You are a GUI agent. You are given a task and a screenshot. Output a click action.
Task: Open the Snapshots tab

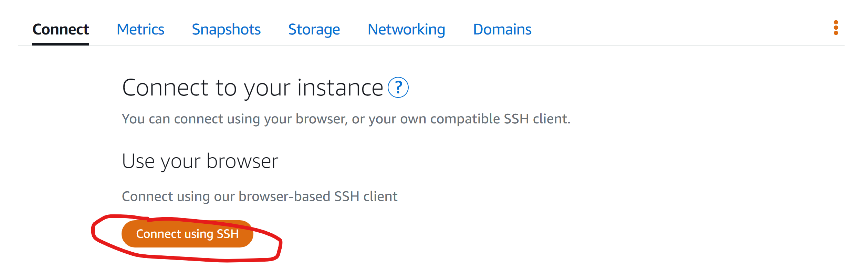click(x=227, y=29)
